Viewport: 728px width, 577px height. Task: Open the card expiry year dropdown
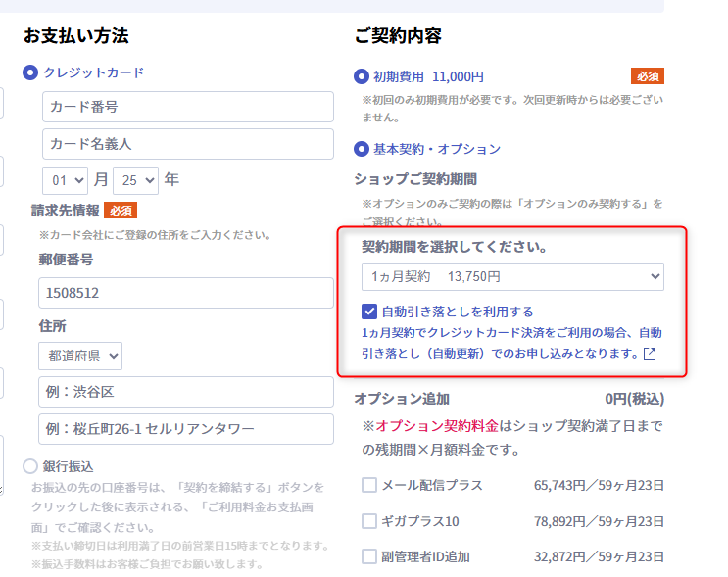[x=135, y=180]
